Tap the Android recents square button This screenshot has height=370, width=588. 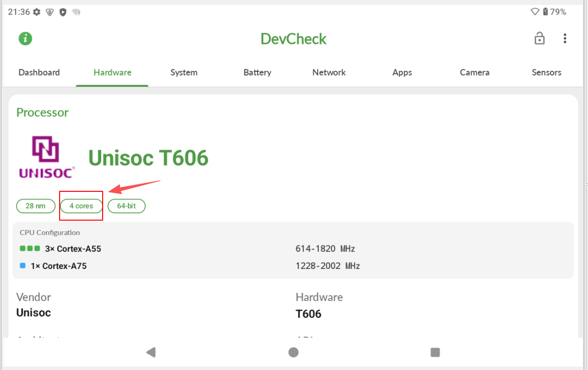coord(435,352)
